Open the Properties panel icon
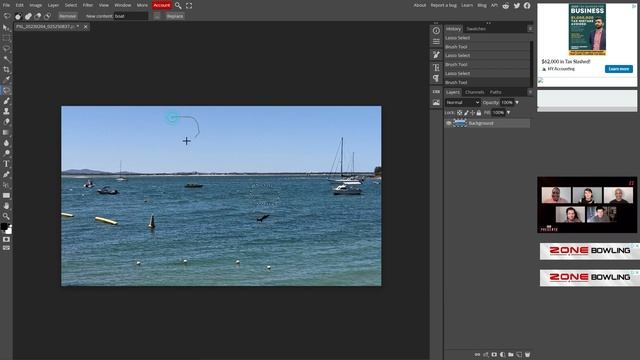The width and height of the screenshot is (640, 360). point(436,42)
